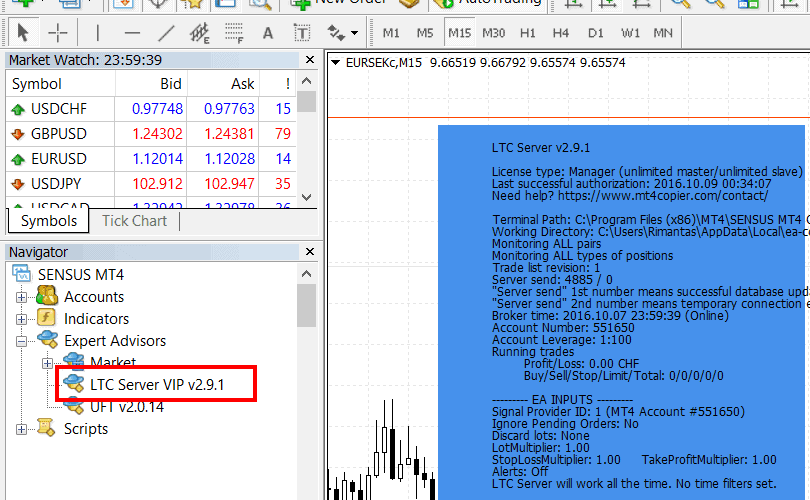Click the USDJPY red down arrow icon

click(x=18, y=184)
